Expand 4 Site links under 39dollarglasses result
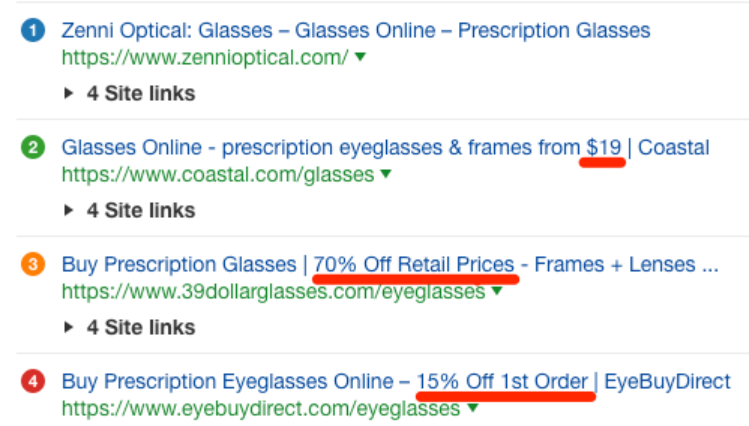Viewport: 749px width, 426px height. (129, 327)
